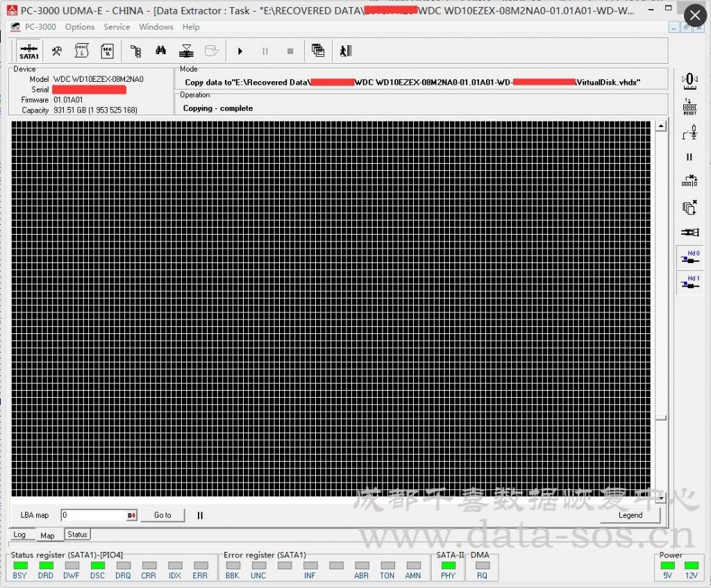Open the Options menu
711x588 pixels.
pos(79,27)
